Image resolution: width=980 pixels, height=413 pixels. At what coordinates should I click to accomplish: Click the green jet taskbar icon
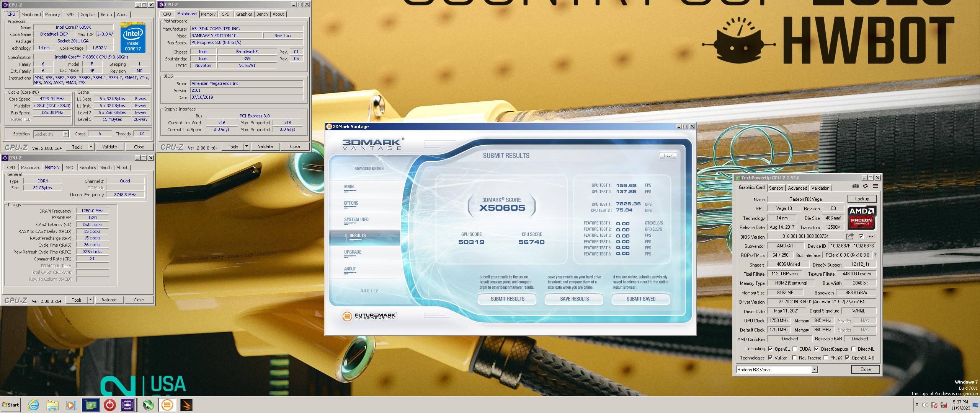[149, 405]
